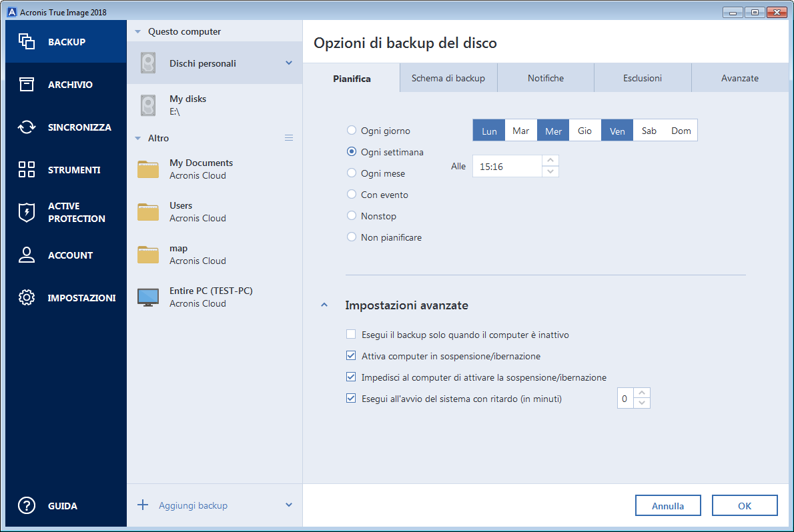794x532 pixels.
Task: Click the Annulla button
Action: point(667,505)
